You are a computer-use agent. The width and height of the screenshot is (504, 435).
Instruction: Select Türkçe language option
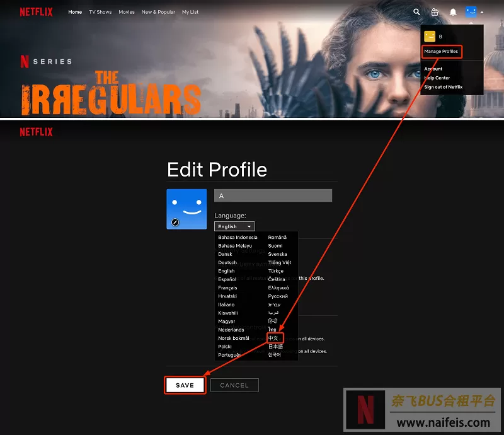click(276, 271)
